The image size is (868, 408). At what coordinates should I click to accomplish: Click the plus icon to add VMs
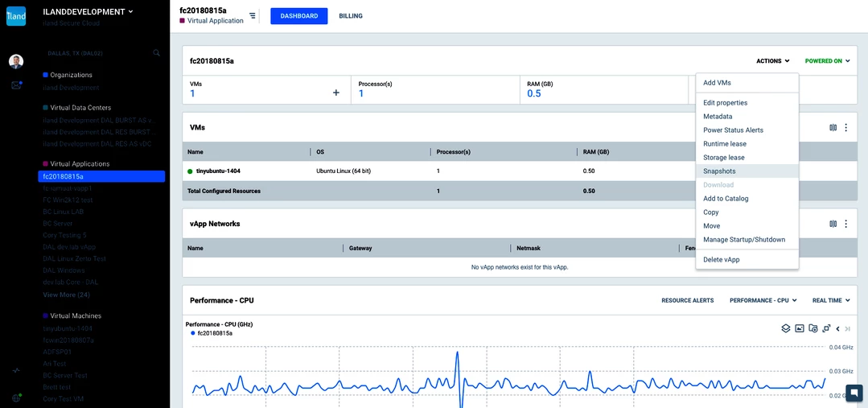336,93
